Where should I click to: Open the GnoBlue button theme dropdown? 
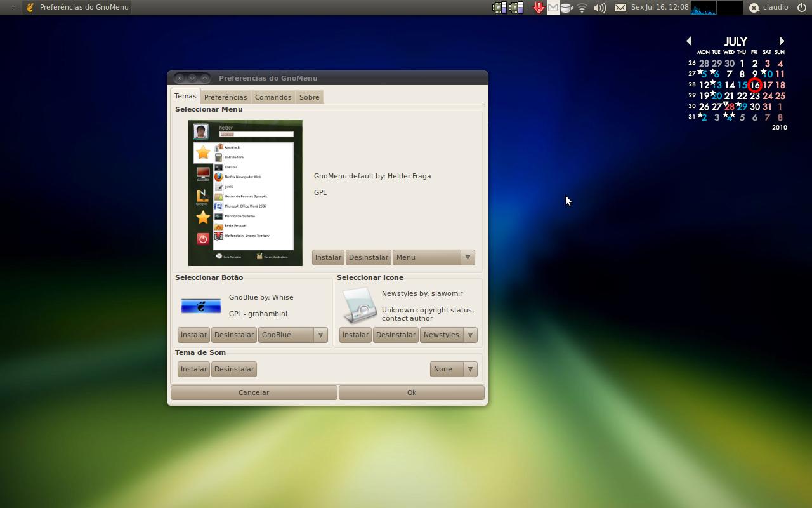coord(292,335)
